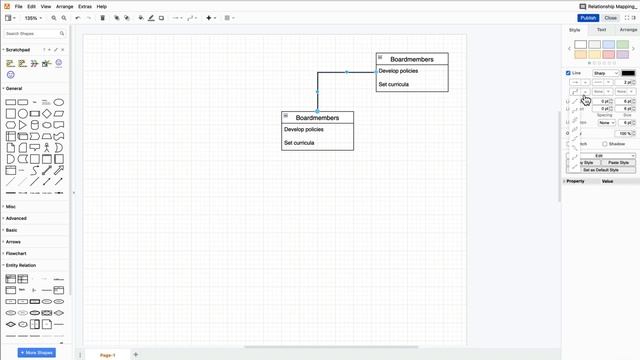Click the Scratchpad add plus icon

[x=49, y=50]
